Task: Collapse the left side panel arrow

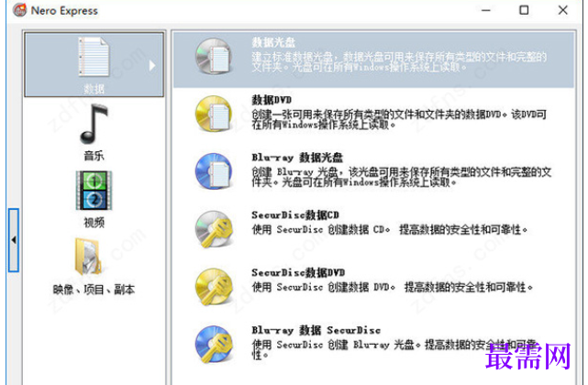Action: (x=14, y=240)
